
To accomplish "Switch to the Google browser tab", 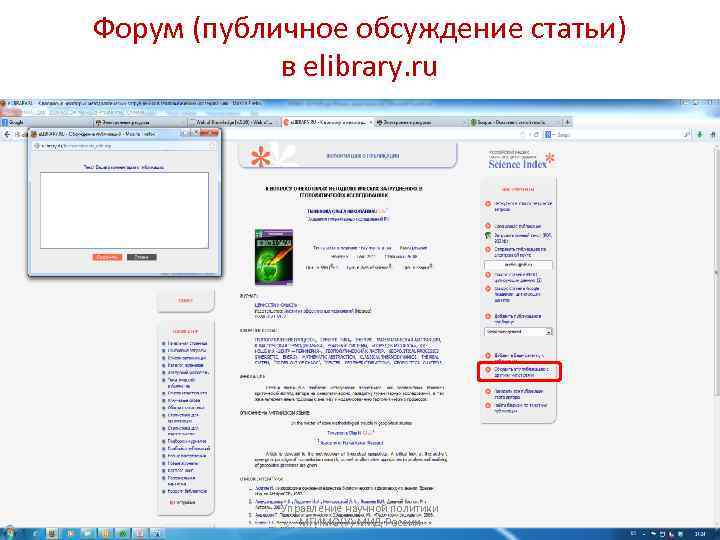I will tap(46, 122).
